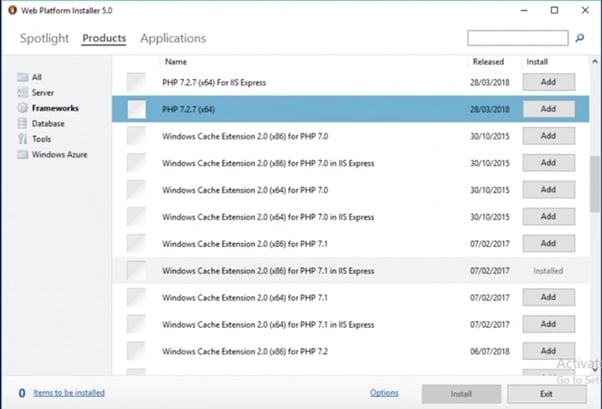Click the PHP 7.2.7 (x64) product thumbnail
Image resolution: width=602 pixels, height=409 pixels.
[136, 109]
